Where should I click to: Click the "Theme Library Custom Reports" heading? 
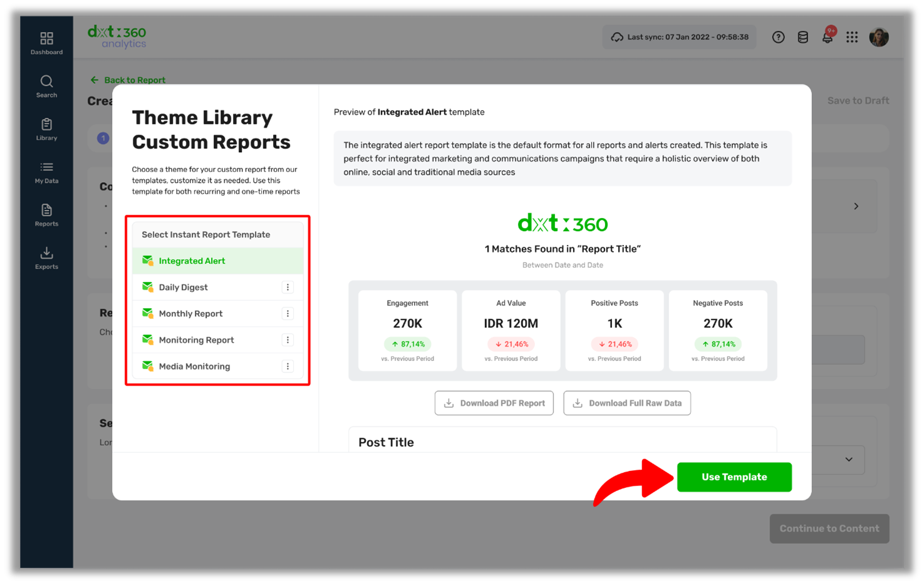pyautogui.click(x=211, y=130)
